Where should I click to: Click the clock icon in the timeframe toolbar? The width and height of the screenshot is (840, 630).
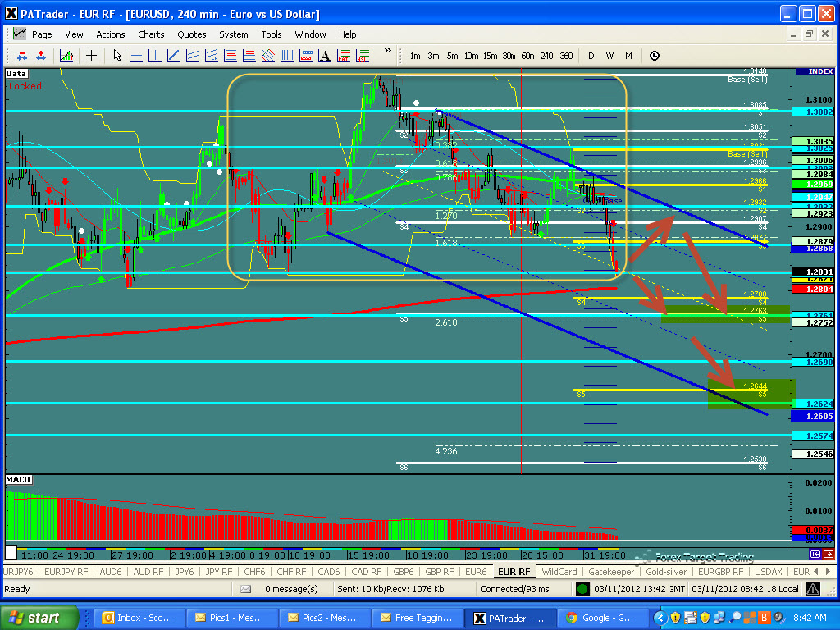pyautogui.click(x=654, y=56)
